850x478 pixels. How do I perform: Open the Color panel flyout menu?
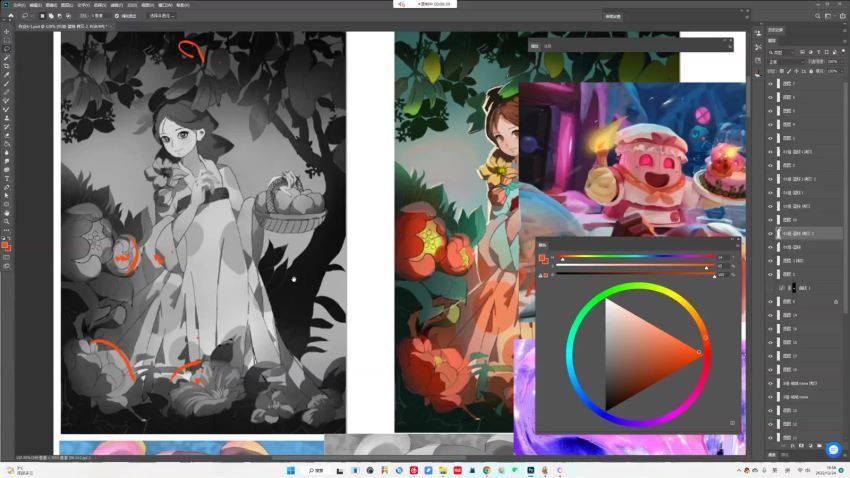pyautogui.click(x=737, y=245)
